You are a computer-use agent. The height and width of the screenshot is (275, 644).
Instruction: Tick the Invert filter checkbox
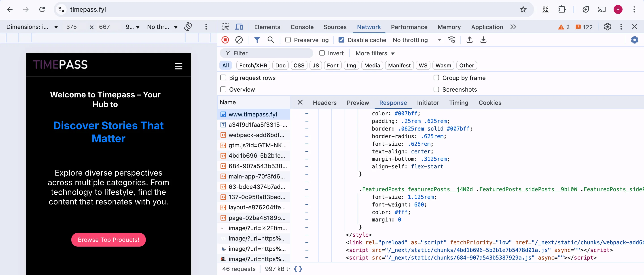click(322, 53)
